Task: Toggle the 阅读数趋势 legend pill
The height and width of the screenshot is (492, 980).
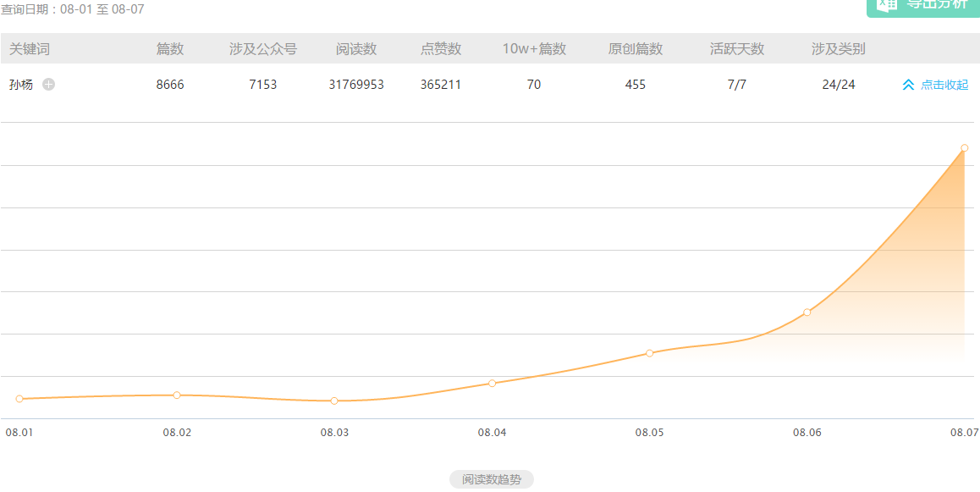Action: (x=491, y=479)
